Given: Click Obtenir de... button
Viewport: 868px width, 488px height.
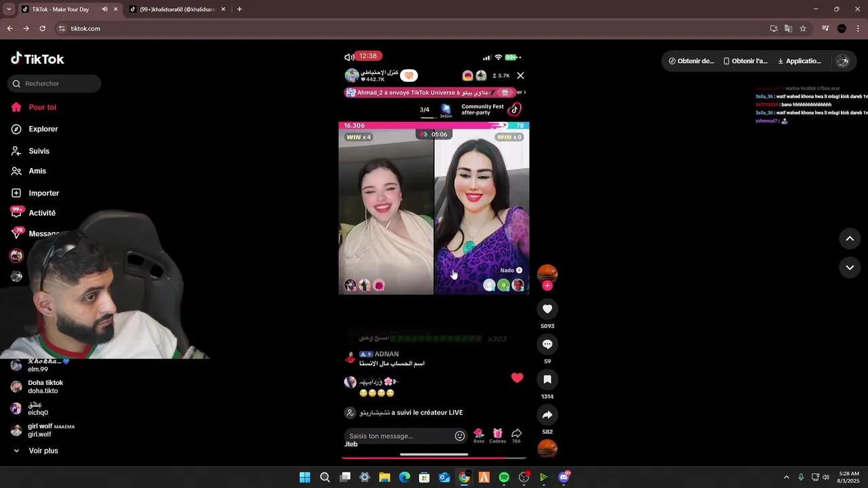Looking at the screenshot, I should pyautogui.click(x=691, y=61).
